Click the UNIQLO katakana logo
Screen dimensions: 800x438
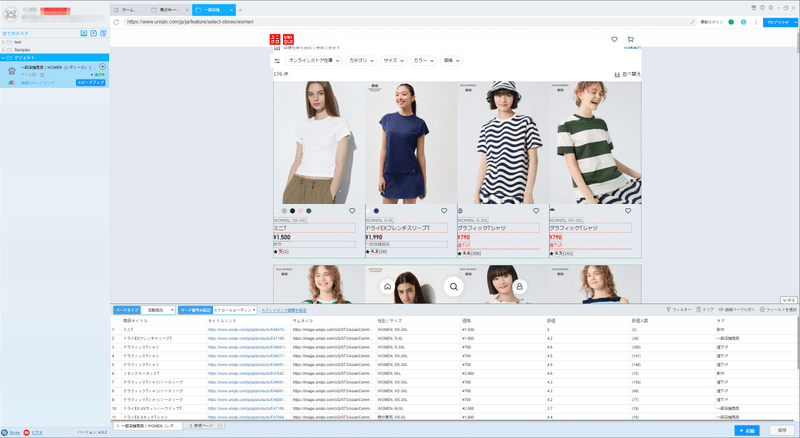coord(275,39)
